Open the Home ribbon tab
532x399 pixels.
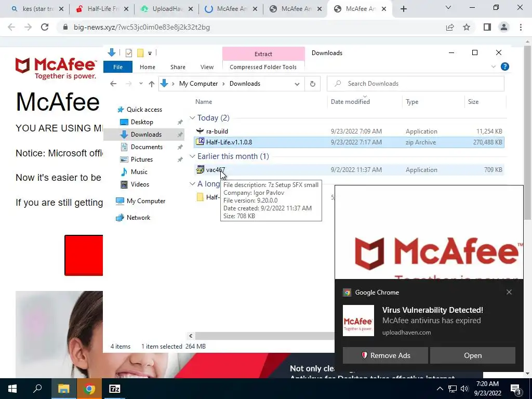147,67
